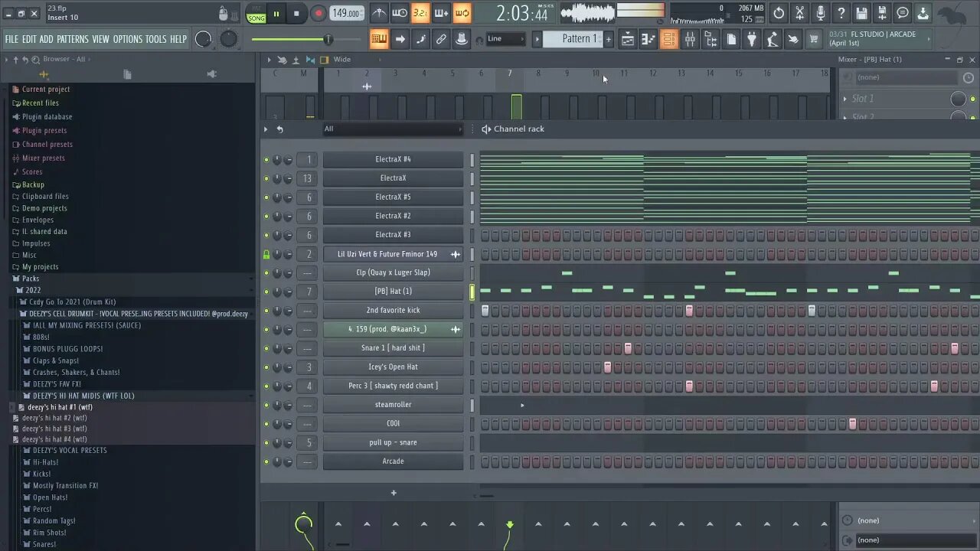980x551 pixels.
Task: Pause playback with the transport button
Action: 276,14
